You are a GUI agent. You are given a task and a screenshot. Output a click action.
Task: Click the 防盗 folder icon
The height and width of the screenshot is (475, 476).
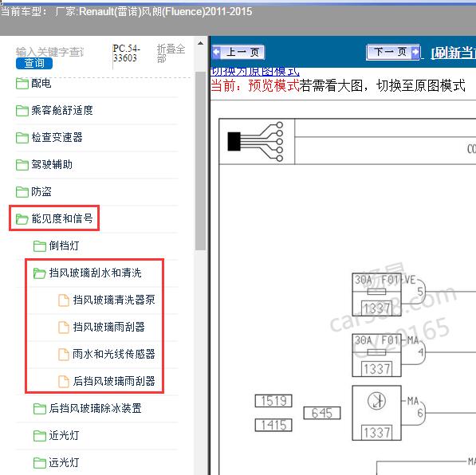pos(22,192)
